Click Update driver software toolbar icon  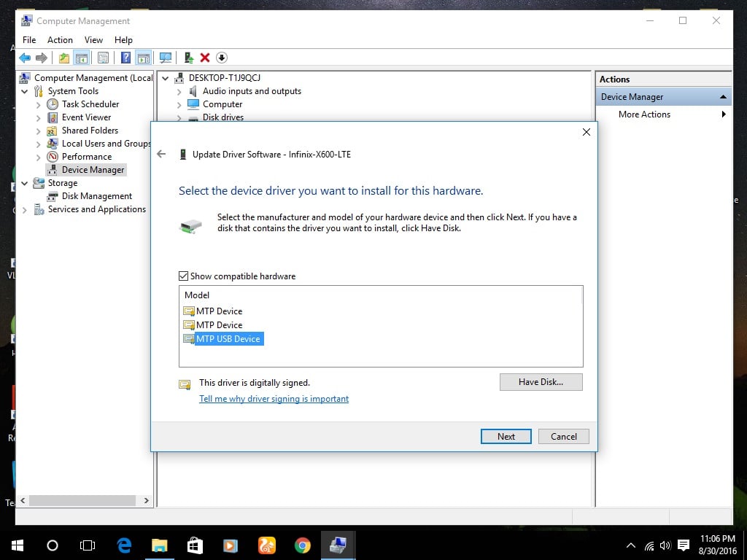pos(189,58)
